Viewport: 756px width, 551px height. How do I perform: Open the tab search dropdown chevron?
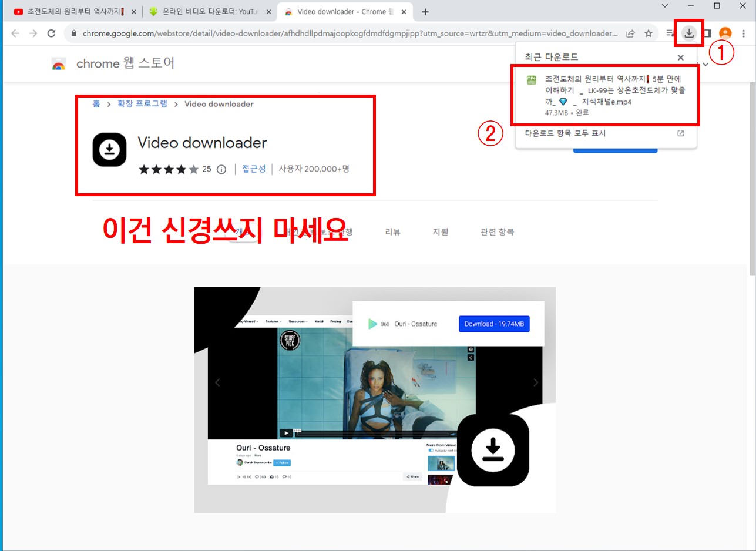pyautogui.click(x=665, y=6)
